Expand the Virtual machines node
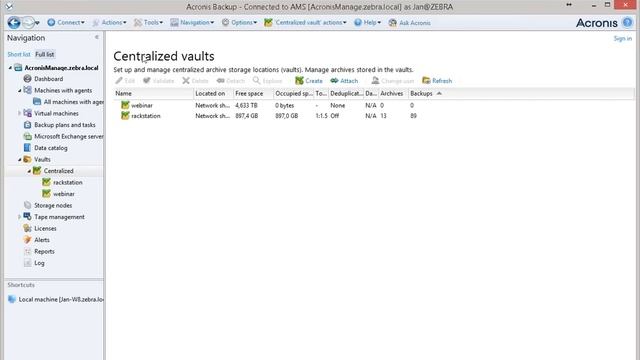 (x=20, y=113)
